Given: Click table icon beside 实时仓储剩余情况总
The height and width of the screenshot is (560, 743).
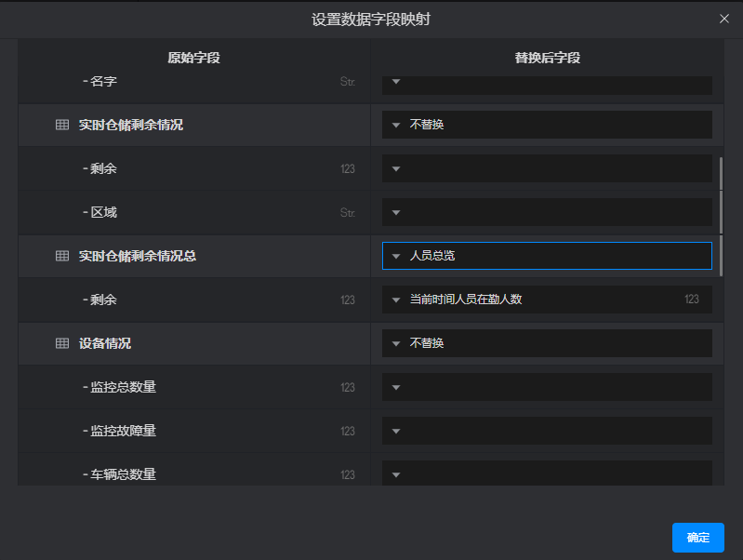Looking at the screenshot, I should 62,256.
